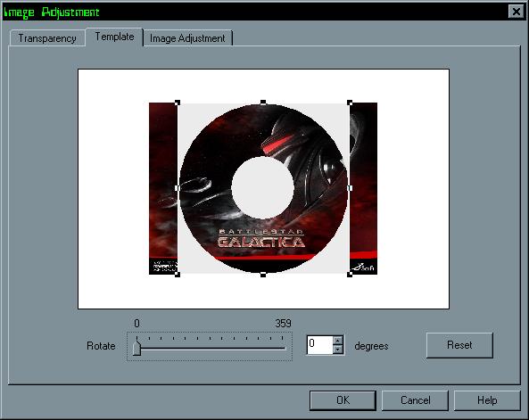Click the bottom-right selection handle
This screenshot has height=420, width=529.
350,275
